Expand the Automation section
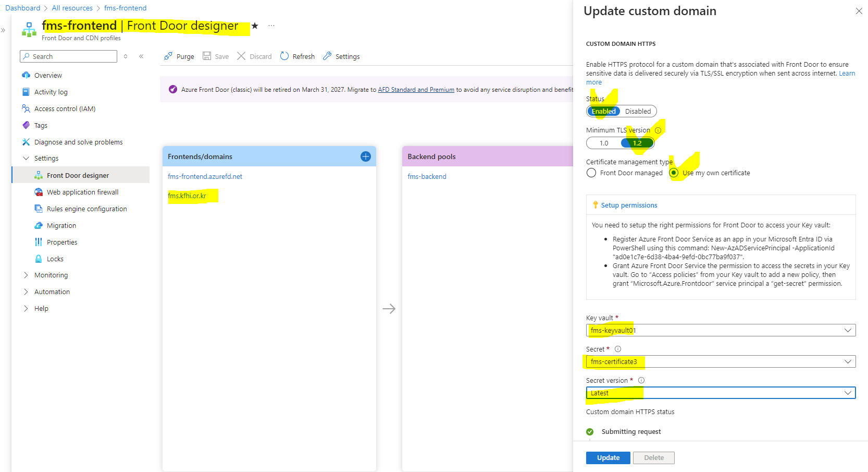This screenshot has height=472, width=868. point(26,292)
